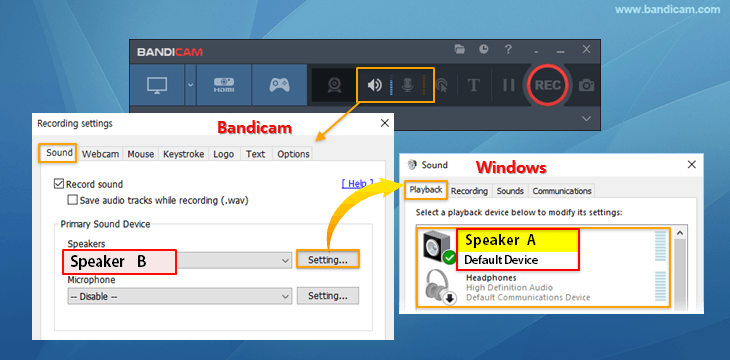The width and height of the screenshot is (730, 360).
Task: Open the Logo tab
Action: click(223, 154)
